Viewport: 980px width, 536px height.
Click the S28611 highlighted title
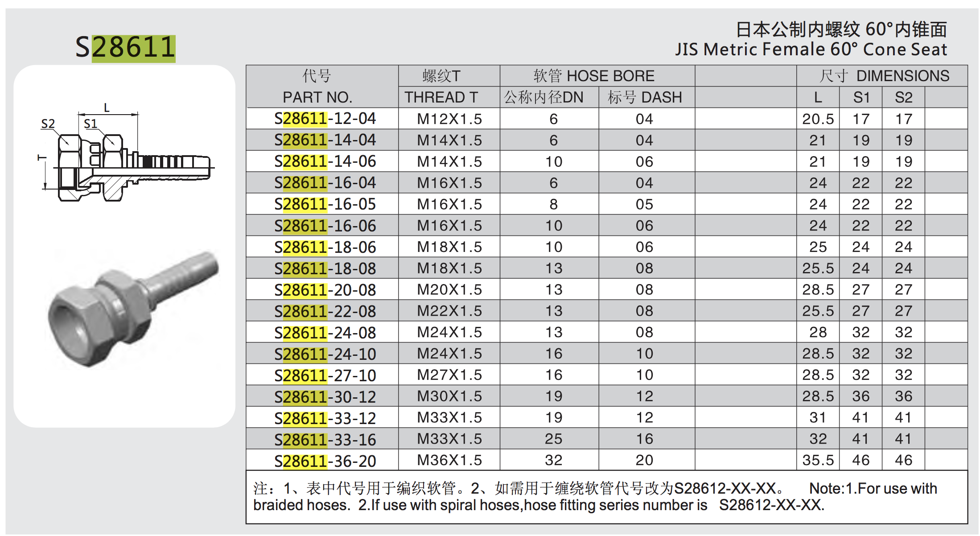coord(125,47)
